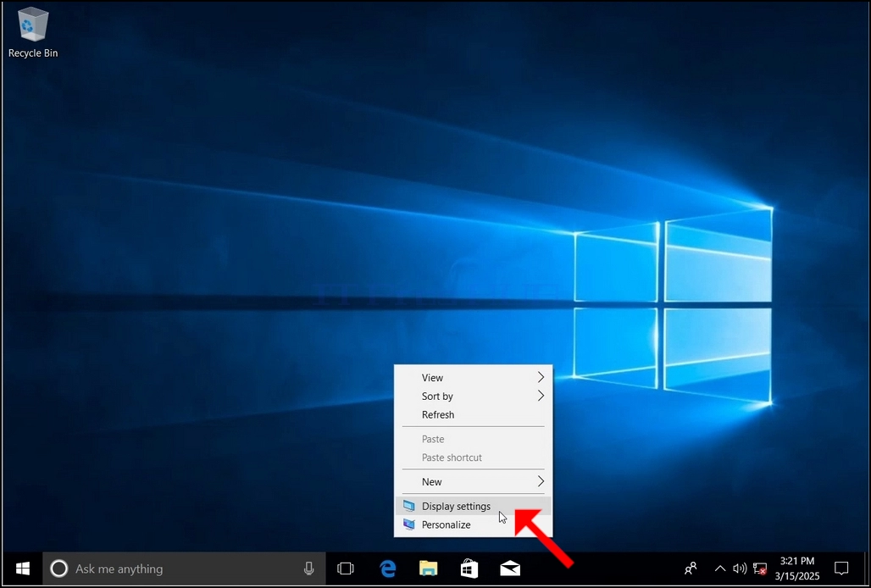Open the Mail app on taskbar
This screenshot has width=871, height=588.
pyautogui.click(x=510, y=569)
